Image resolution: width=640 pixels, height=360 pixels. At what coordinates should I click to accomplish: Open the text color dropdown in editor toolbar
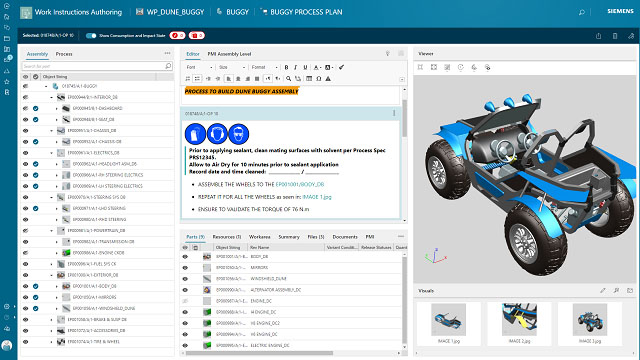(317, 67)
